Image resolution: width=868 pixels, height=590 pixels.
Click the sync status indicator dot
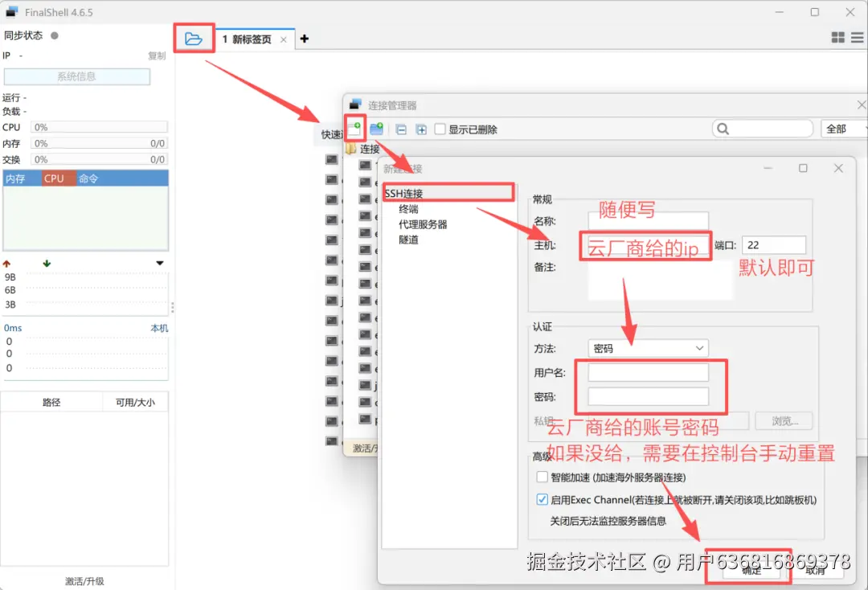[x=55, y=35]
